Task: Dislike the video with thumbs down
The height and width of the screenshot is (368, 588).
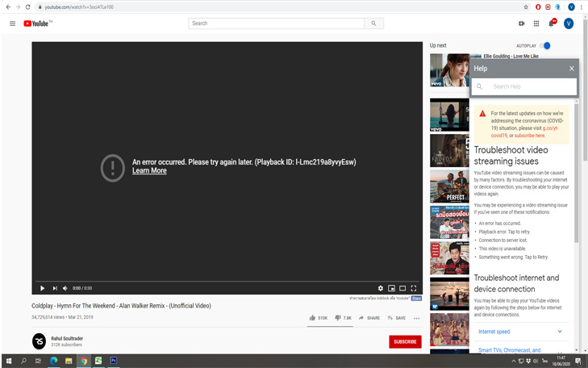Action: click(343, 318)
